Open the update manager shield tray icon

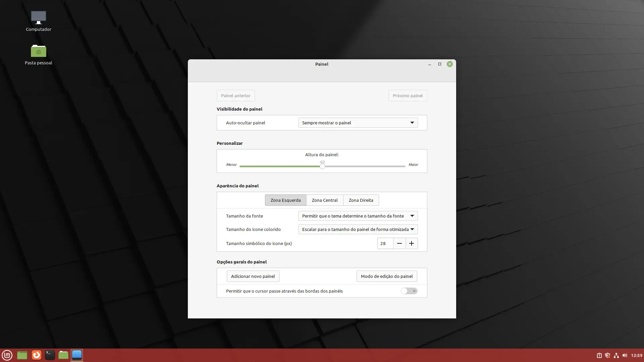(607, 355)
